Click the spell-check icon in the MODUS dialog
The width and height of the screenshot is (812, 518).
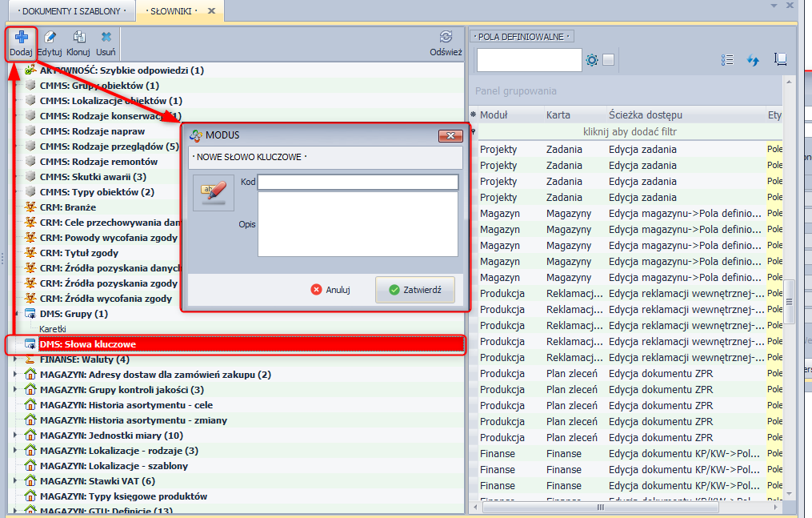214,192
